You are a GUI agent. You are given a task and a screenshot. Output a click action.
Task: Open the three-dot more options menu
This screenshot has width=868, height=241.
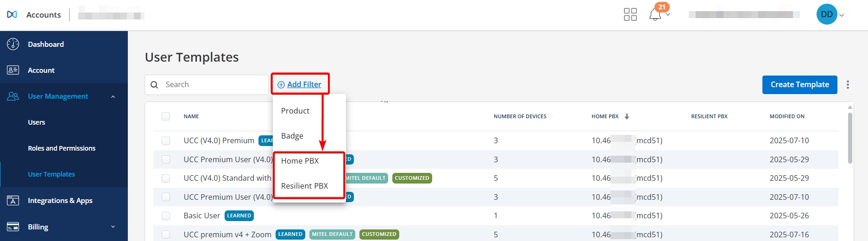(848, 84)
